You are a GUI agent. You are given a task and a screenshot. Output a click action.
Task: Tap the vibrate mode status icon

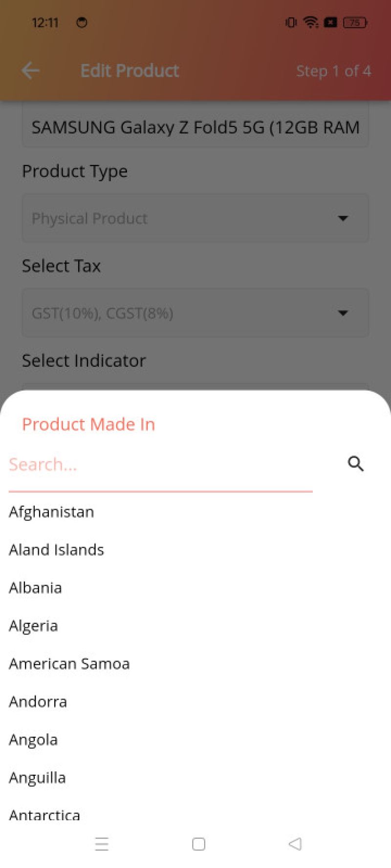point(291,22)
